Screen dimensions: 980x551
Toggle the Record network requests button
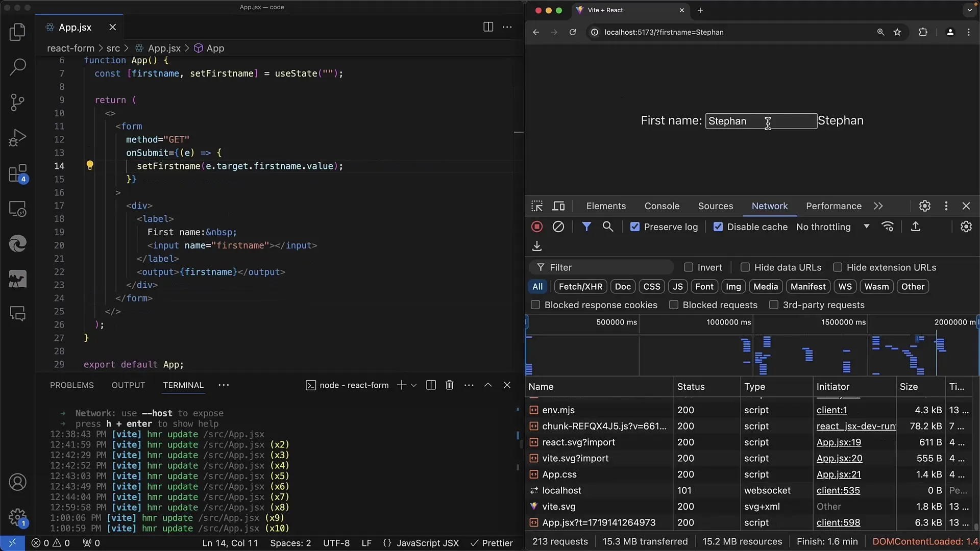coord(537,227)
